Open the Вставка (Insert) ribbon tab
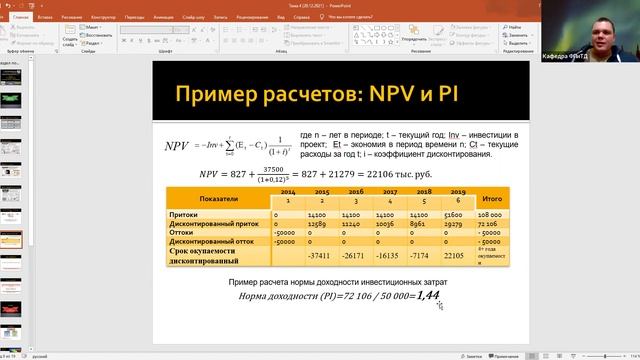Viewport: 640px width, 360px height. click(x=45, y=17)
